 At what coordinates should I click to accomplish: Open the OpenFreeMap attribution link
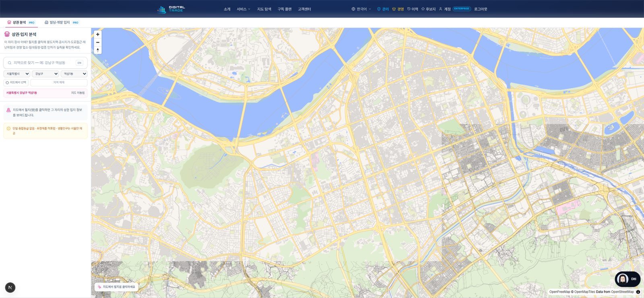pyautogui.click(x=559, y=292)
